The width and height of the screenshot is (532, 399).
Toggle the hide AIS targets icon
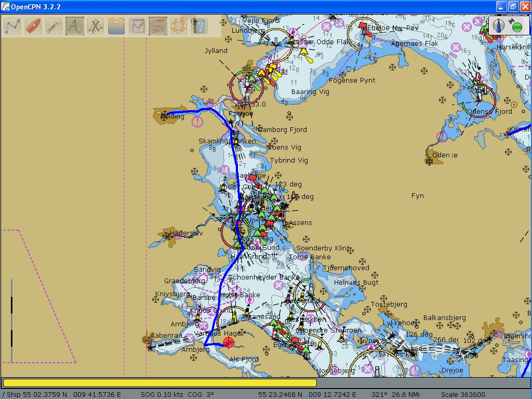pos(96,25)
